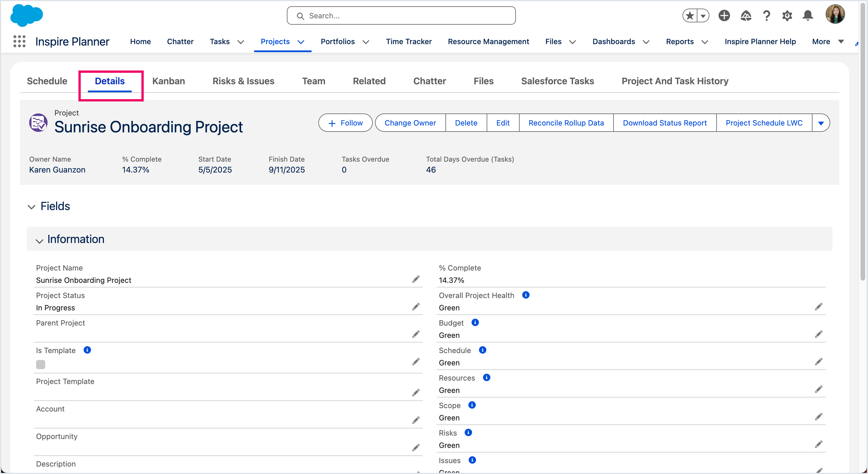
Task: Open the Risks & Issues tab
Action: 243,81
